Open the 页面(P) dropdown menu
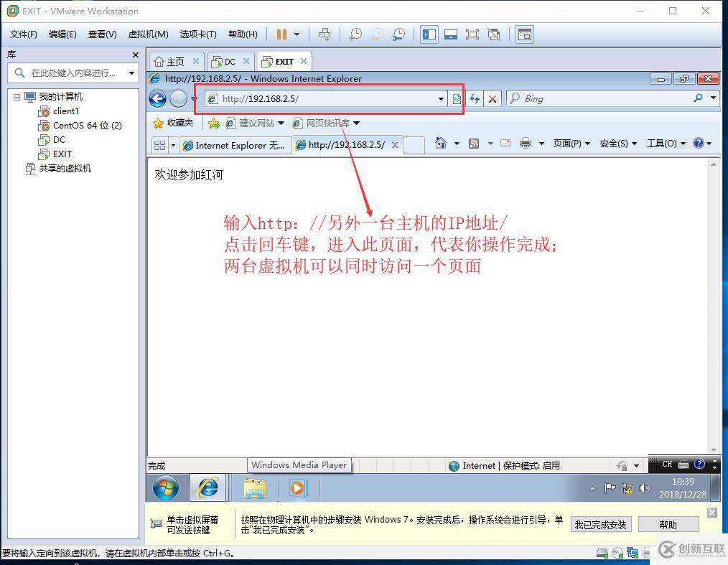 (571, 144)
